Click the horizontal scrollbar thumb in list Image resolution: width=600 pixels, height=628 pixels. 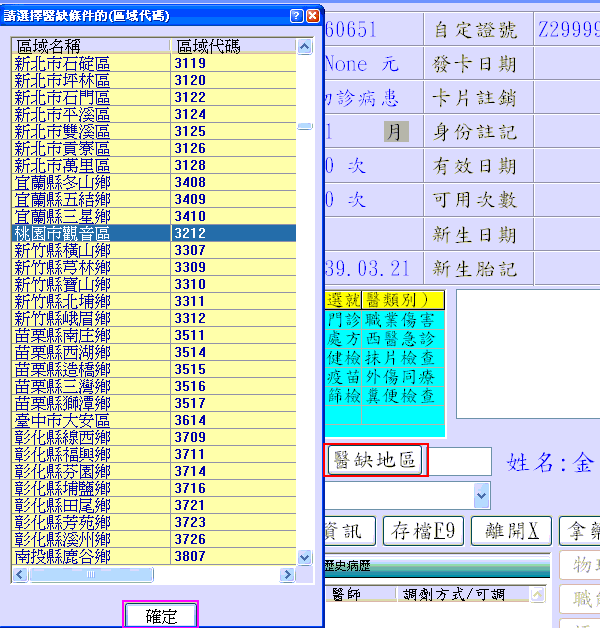point(90,575)
